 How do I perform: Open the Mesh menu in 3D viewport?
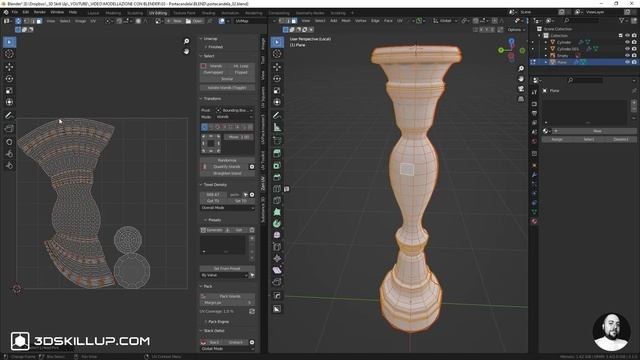346,20
